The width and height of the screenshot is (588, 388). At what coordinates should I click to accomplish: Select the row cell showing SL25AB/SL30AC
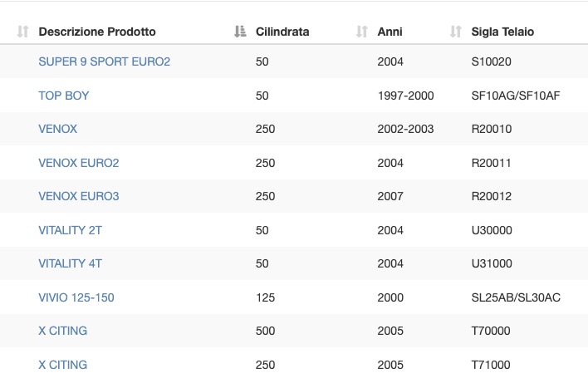[516, 297]
